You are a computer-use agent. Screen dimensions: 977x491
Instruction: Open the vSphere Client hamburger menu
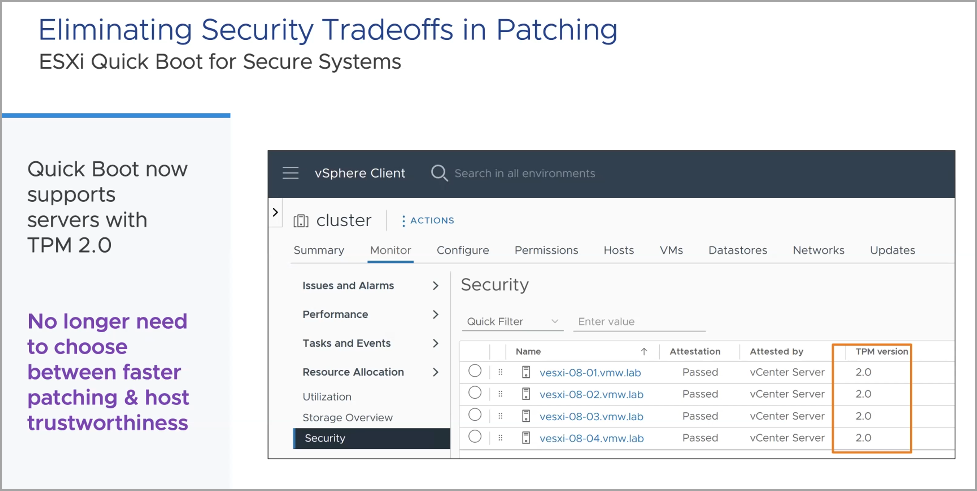[x=290, y=173]
